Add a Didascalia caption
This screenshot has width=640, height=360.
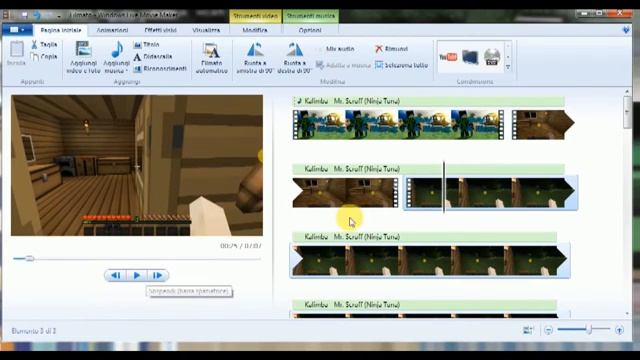(x=153, y=56)
